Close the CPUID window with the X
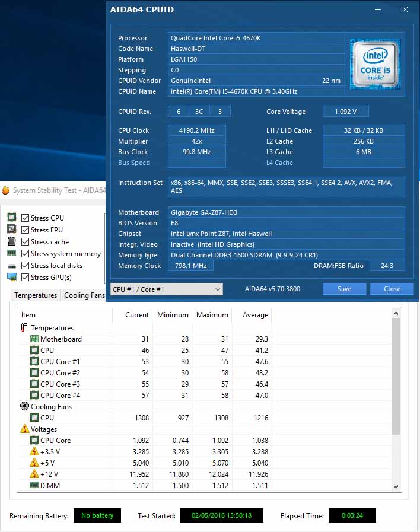This screenshot has width=420, height=532. (x=405, y=9)
